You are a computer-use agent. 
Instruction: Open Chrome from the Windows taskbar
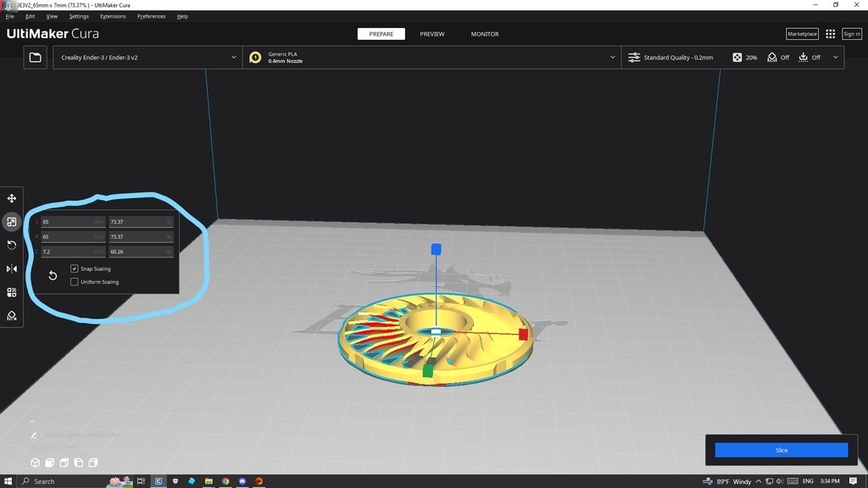225,481
